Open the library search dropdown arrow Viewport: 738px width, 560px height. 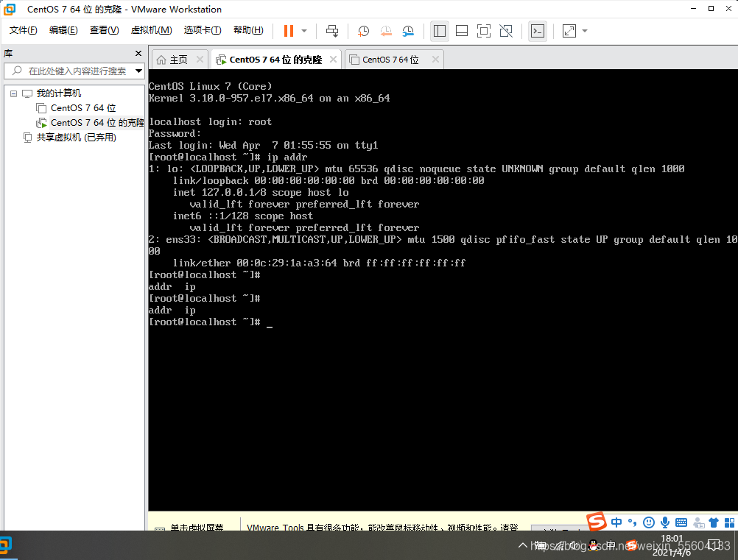(139, 71)
